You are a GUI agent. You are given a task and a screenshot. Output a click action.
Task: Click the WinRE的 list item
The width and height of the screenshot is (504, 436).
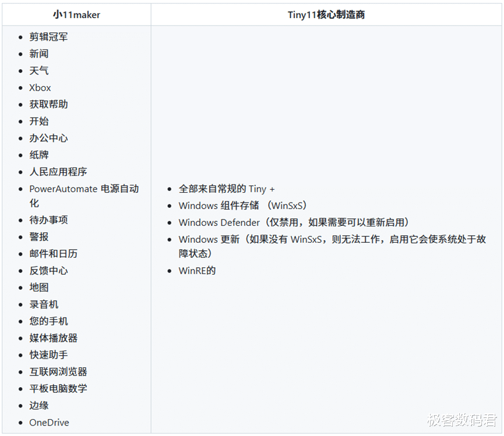point(197,271)
